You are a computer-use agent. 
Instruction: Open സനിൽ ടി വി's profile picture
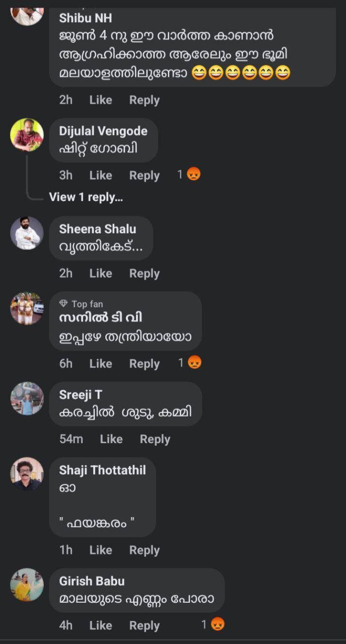pyautogui.click(x=27, y=308)
